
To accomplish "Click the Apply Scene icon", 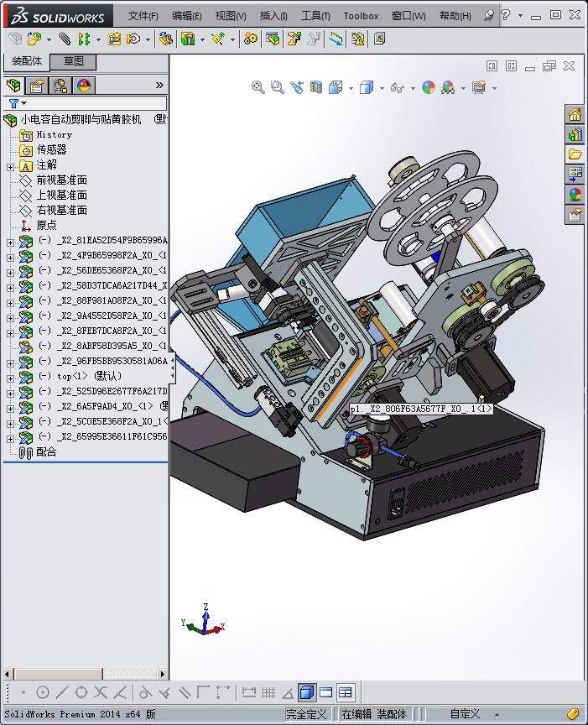I will (448, 87).
